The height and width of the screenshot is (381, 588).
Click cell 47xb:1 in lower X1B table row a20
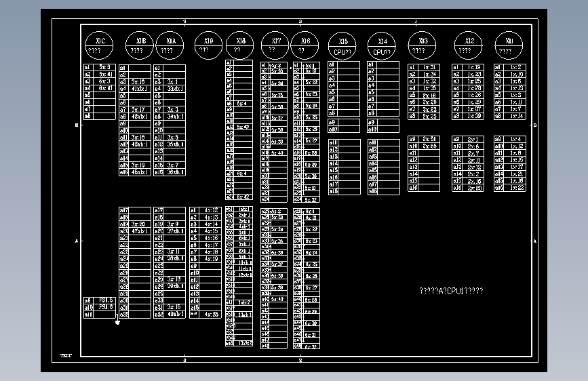[x=140, y=231]
